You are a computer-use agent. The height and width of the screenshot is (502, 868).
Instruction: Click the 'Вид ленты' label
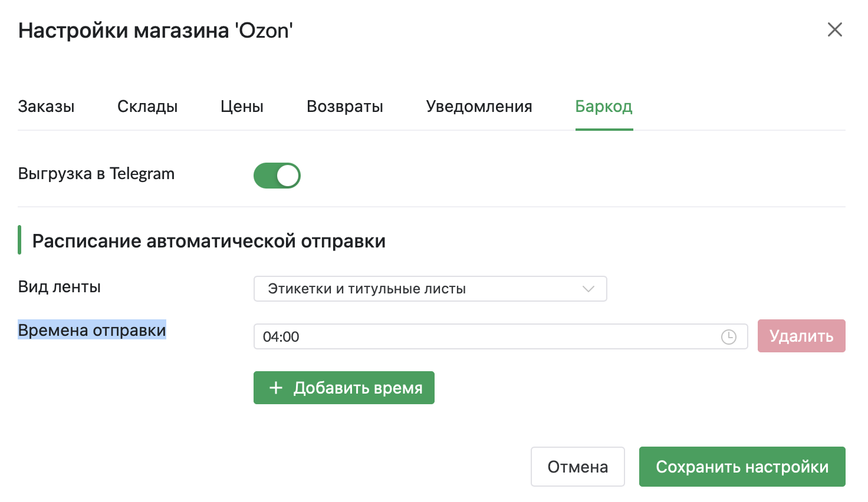[x=60, y=287]
